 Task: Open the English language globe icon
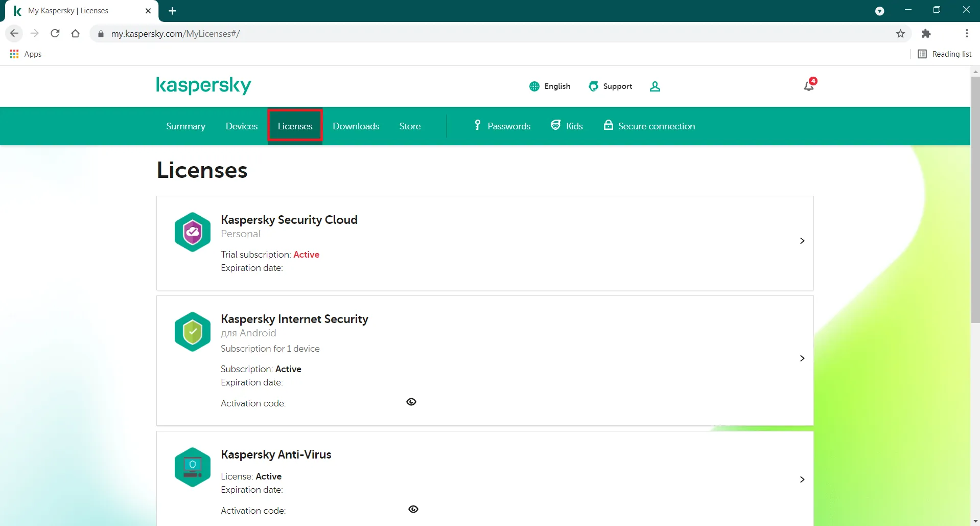533,86
